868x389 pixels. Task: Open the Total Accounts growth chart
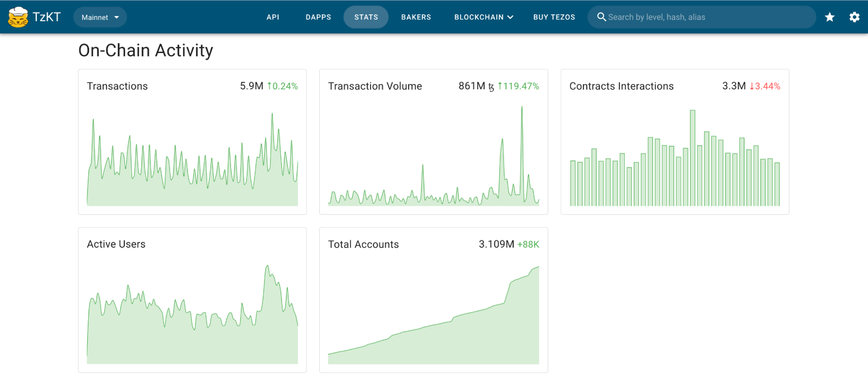pos(433,321)
